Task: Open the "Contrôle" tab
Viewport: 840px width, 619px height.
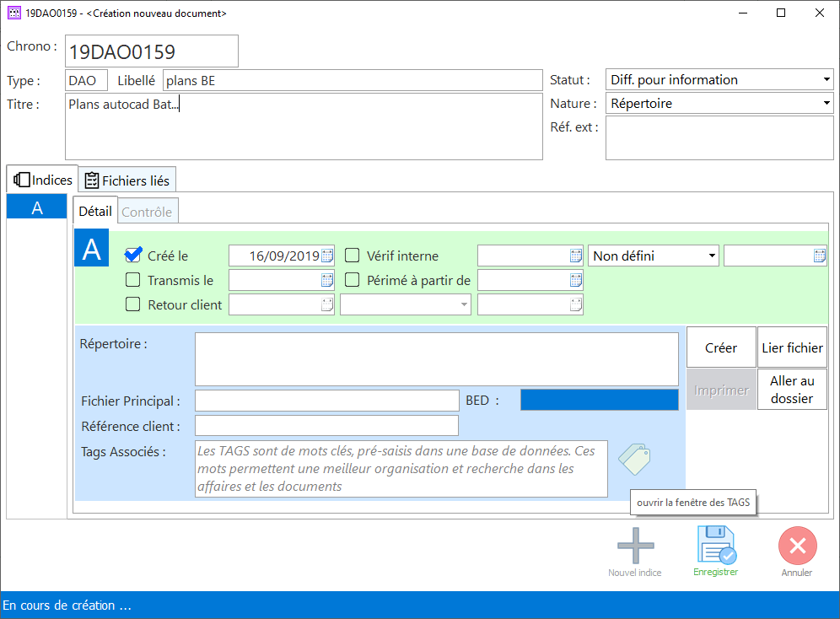Action: pyautogui.click(x=147, y=211)
